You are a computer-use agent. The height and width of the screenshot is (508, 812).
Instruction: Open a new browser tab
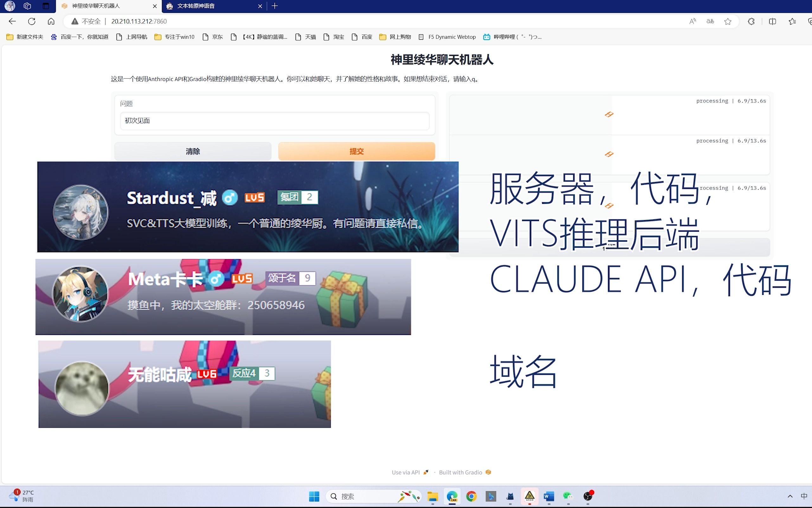275,6
